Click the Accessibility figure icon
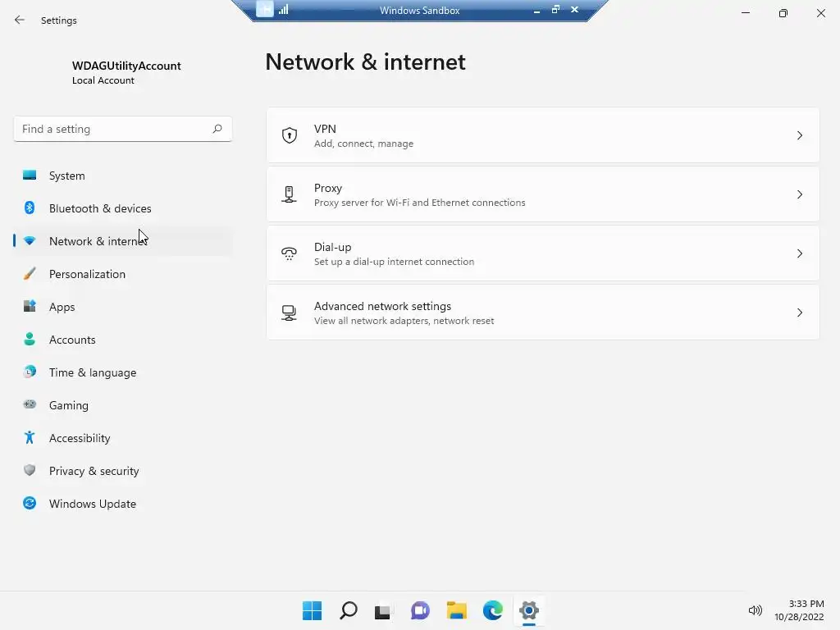The height and width of the screenshot is (630, 840). tap(30, 438)
